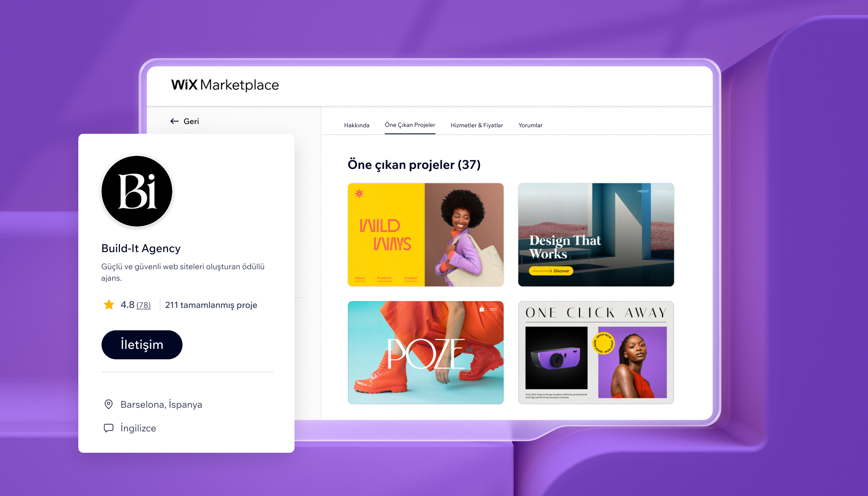Image resolution: width=868 pixels, height=496 pixels.
Task: Click the Geri back arrow icon
Action: pyautogui.click(x=175, y=121)
